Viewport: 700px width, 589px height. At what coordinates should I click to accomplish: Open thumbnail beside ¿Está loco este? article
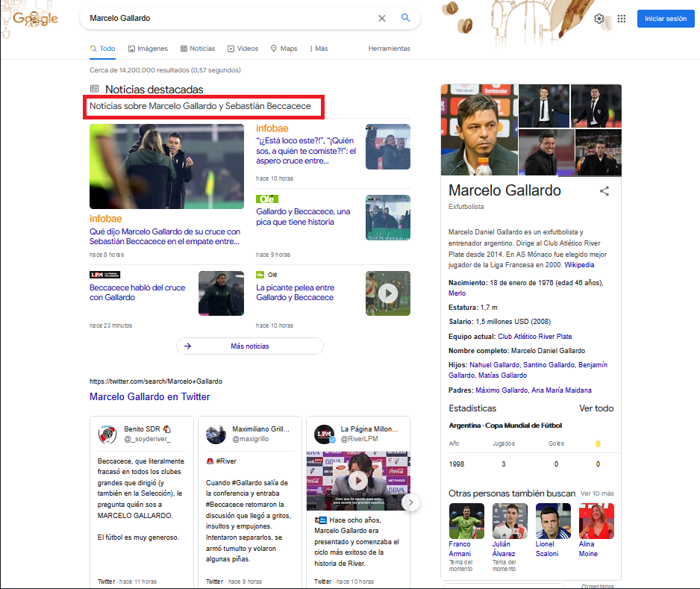point(387,146)
